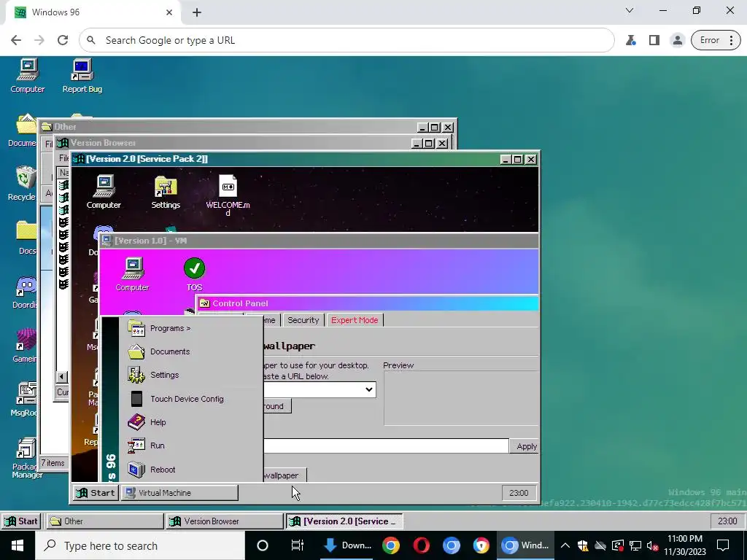This screenshot has height=560, width=747.
Task: Click Virtual Machine taskbar button
Action: (x=179, y=492)
